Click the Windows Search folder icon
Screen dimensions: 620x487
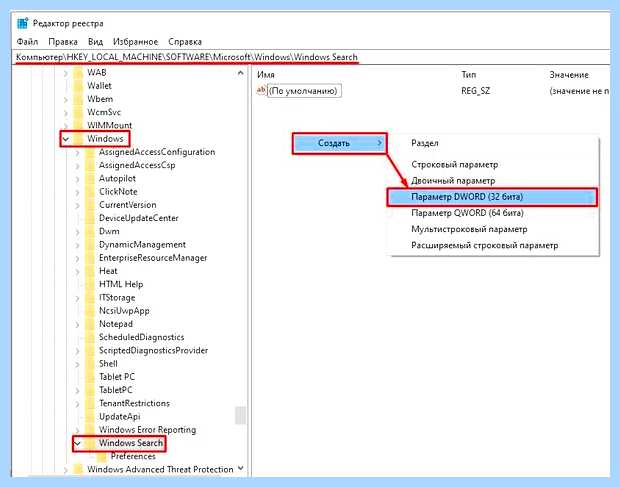coord(91,443)
